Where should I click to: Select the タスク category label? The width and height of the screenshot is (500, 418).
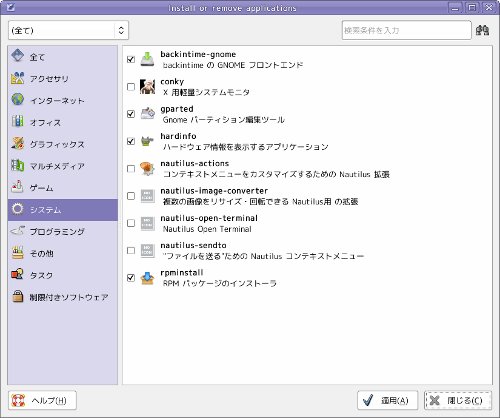(x=41, y=275)
